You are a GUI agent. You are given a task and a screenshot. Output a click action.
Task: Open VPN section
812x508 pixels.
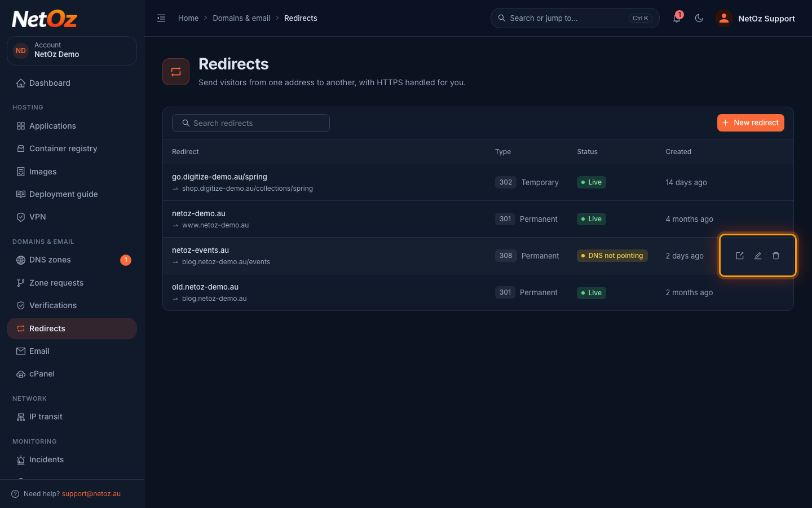coord(72,217)
